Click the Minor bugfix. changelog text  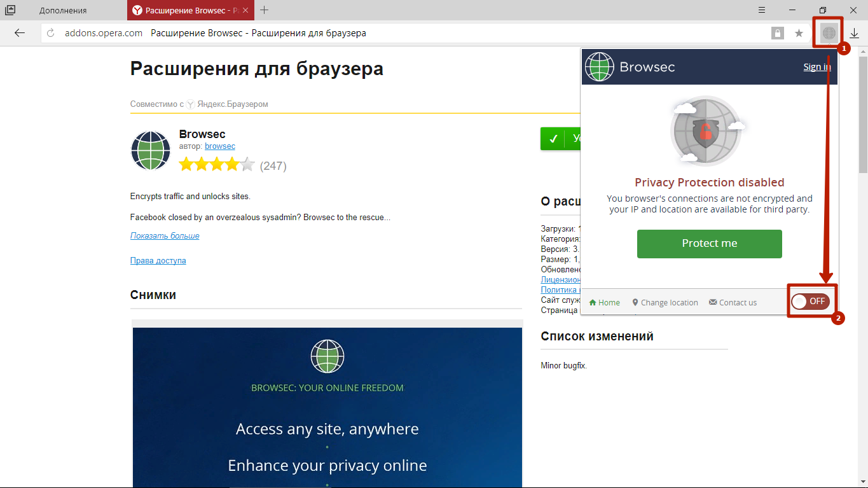(x=564, y=366)
